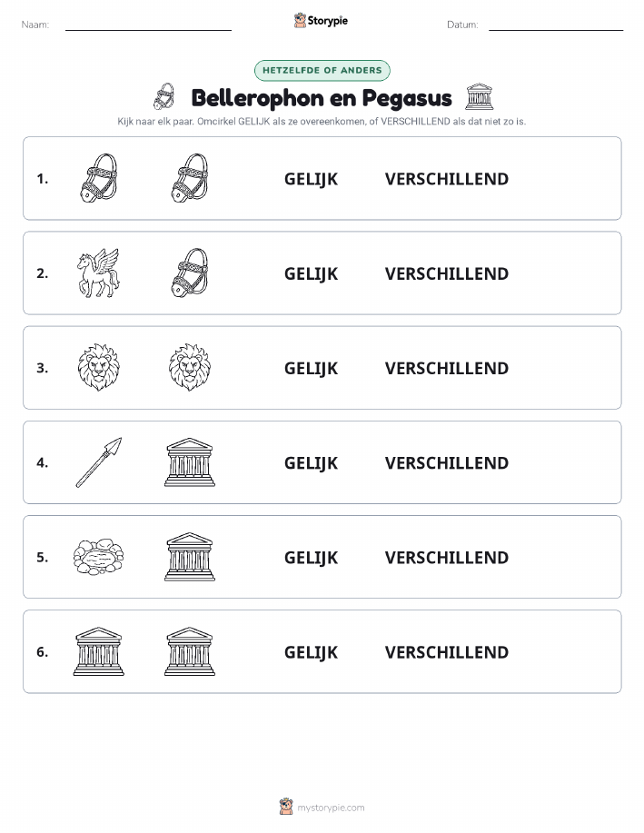Select VERSCHILLEND for row 4
This screenshot has width=644, height=833.
tap(447, 462)
